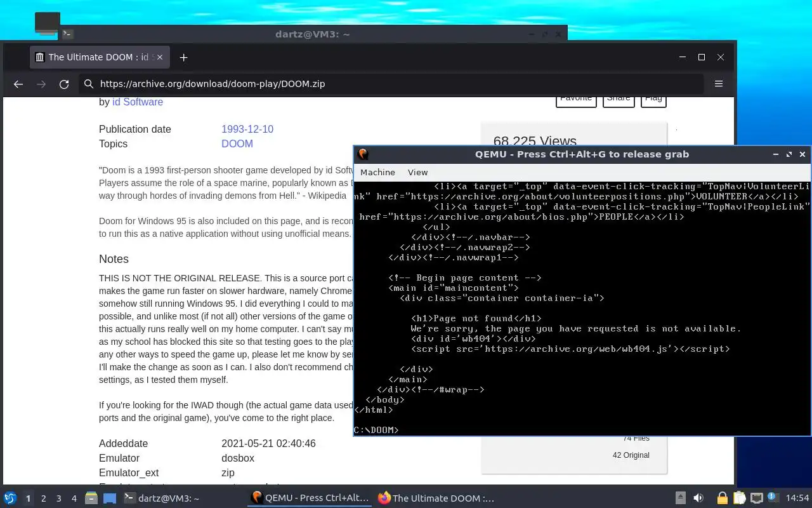Image resolution: width=812 pixels, height=508 pixels.
Task: Click the Views count in sidebar
Action: click(535, 142)
